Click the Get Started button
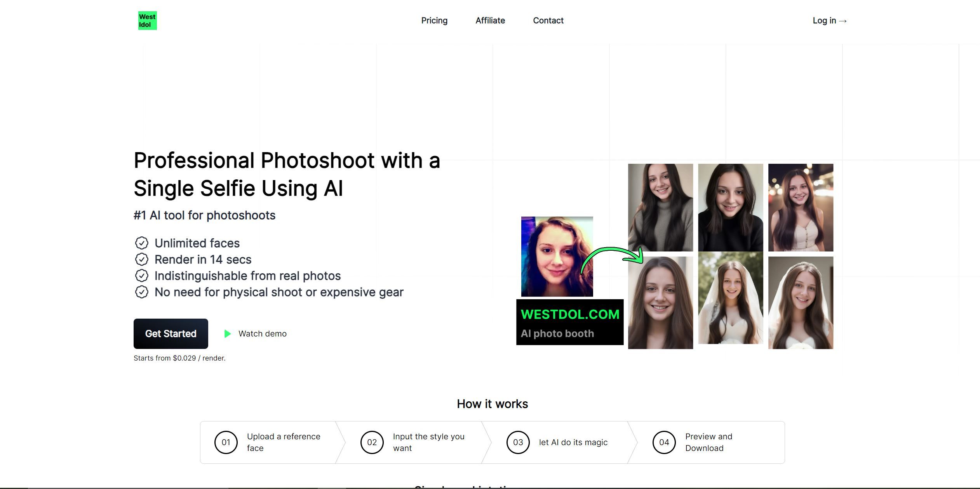The image size is (980, 489). point(171,333)
